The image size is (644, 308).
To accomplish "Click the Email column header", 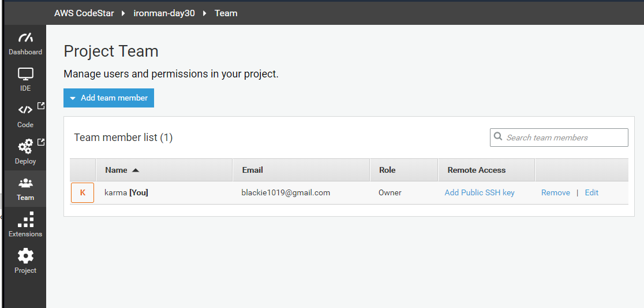I will [x=252, y=170].
